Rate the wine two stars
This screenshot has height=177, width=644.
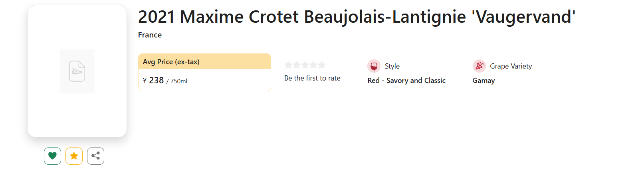pyautogui.click(x=297, y=65)
